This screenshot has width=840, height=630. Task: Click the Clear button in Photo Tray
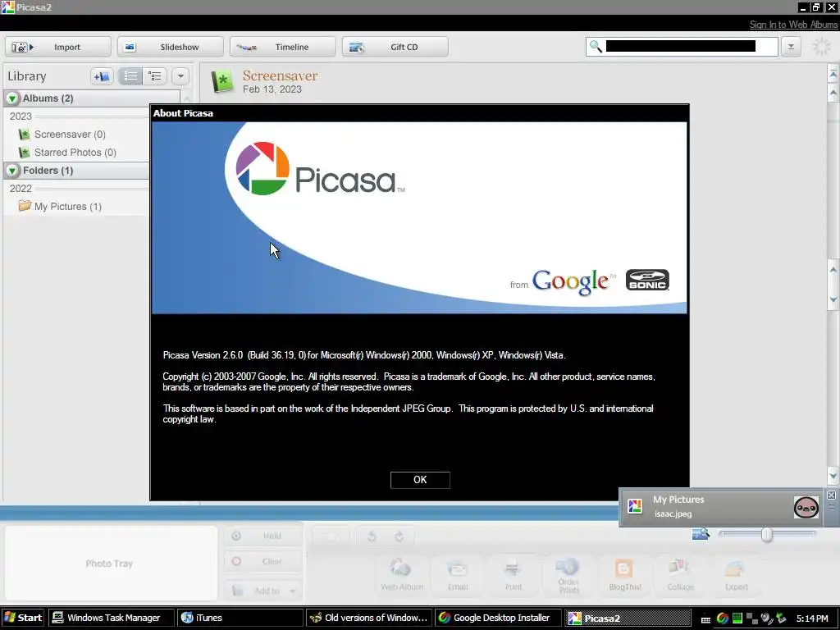click(263, 561)
